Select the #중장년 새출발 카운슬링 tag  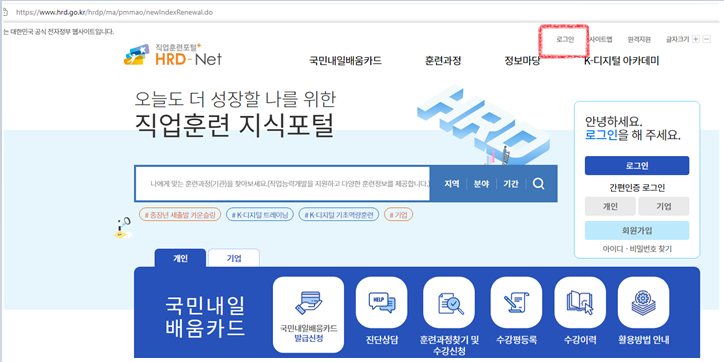click(x=180, y=215)
